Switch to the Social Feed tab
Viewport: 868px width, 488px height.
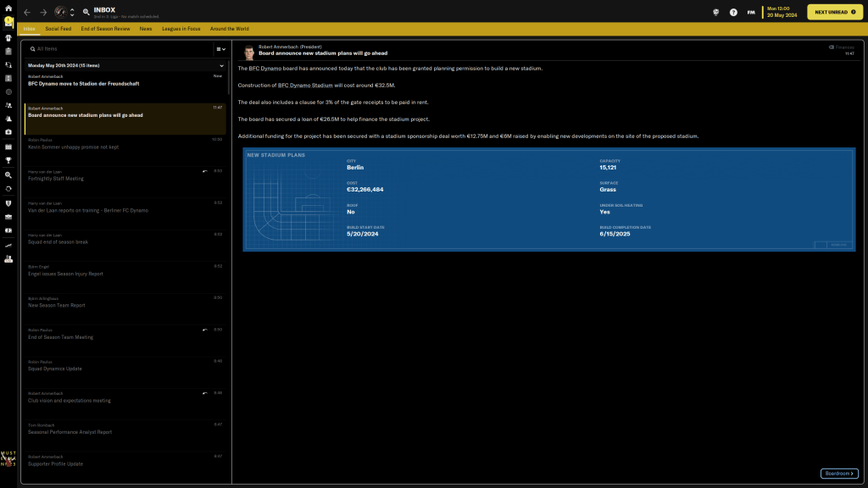58,29
